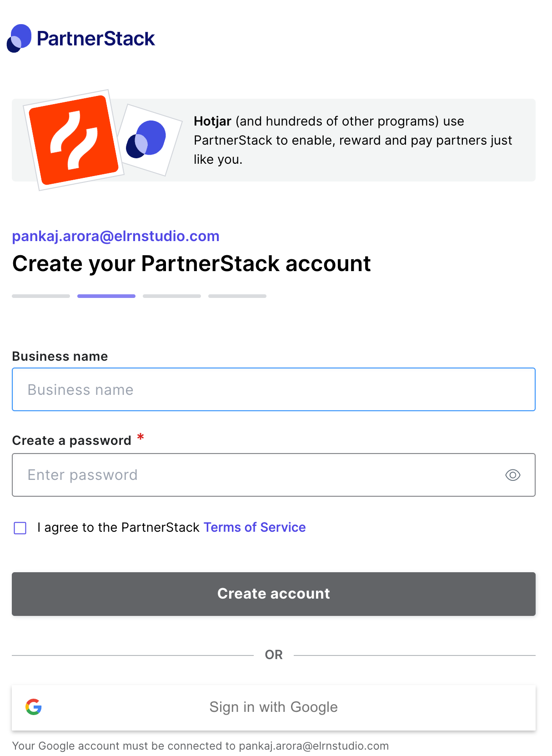Screen dimensions: 552x756
Task: Click Sign in with Google button
Action: tap(274, 708)
